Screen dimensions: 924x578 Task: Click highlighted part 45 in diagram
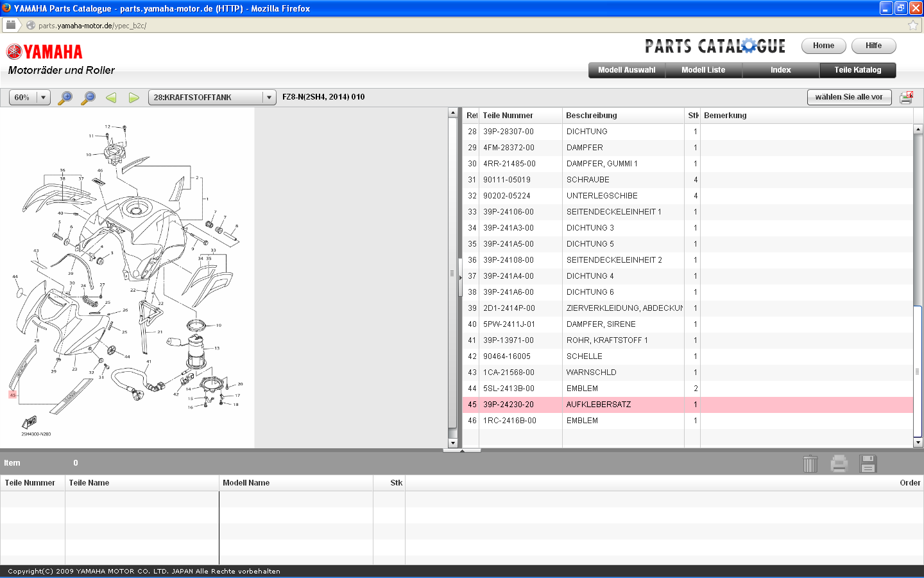point(12,395)
